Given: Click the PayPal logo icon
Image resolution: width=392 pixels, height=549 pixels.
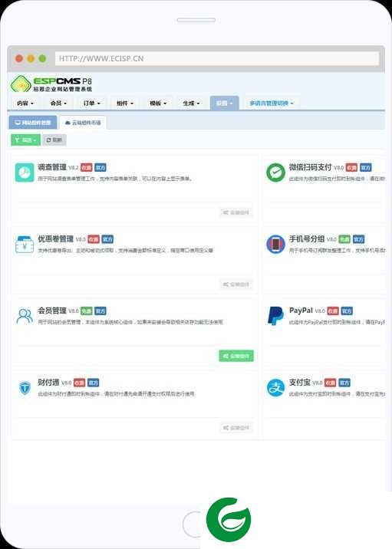Looking at the screenshot, I should [275, 316].
